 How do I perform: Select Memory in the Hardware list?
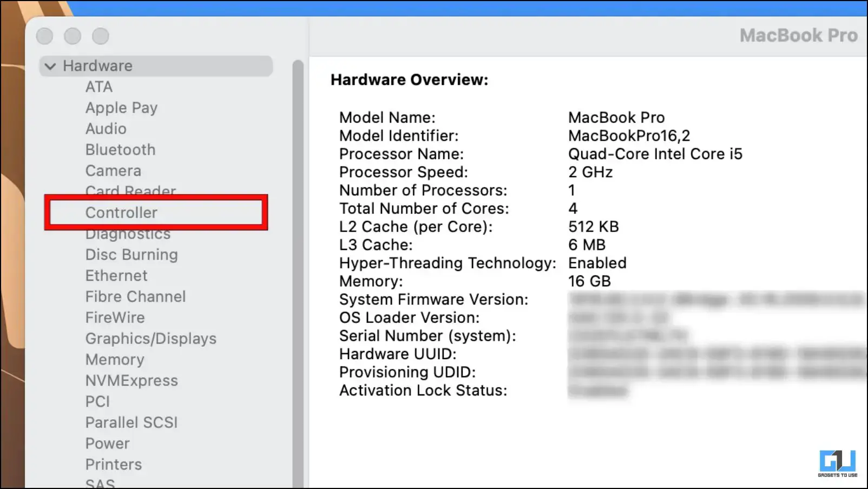point(115,360)
